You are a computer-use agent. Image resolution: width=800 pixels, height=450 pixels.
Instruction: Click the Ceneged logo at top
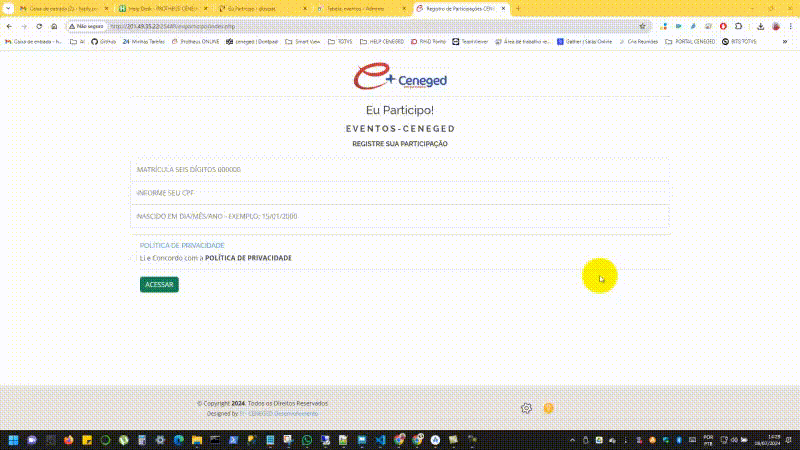point(399,78)
